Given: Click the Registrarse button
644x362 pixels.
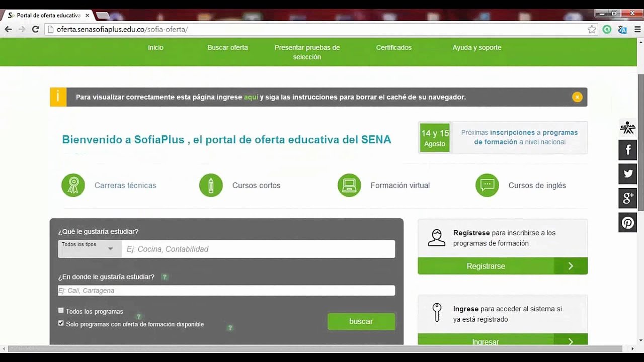Looking at the screenshot, I should [x=503, y=266].
